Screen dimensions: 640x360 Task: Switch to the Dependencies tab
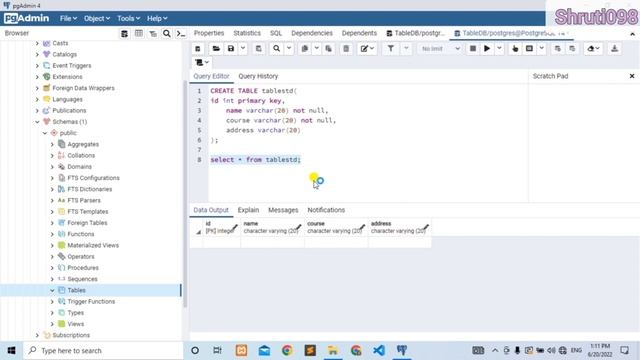click(x=312, y=33)
